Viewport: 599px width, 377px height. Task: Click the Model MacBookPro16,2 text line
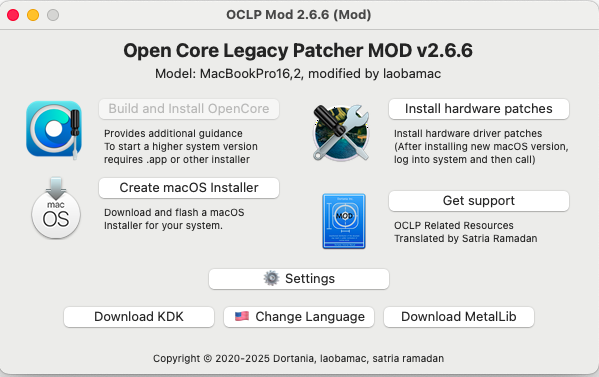pyautogui.click(x=298, y=73)
